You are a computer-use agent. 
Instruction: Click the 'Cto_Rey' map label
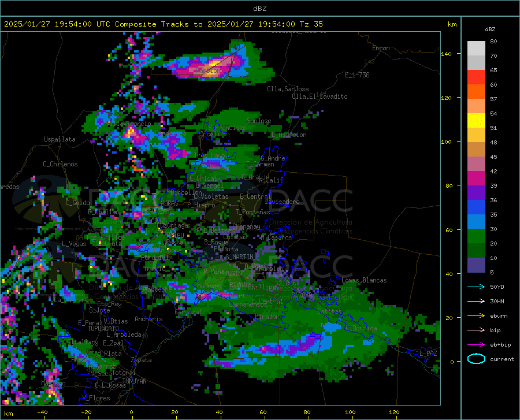pyautogui.click(x=109, y=304)
